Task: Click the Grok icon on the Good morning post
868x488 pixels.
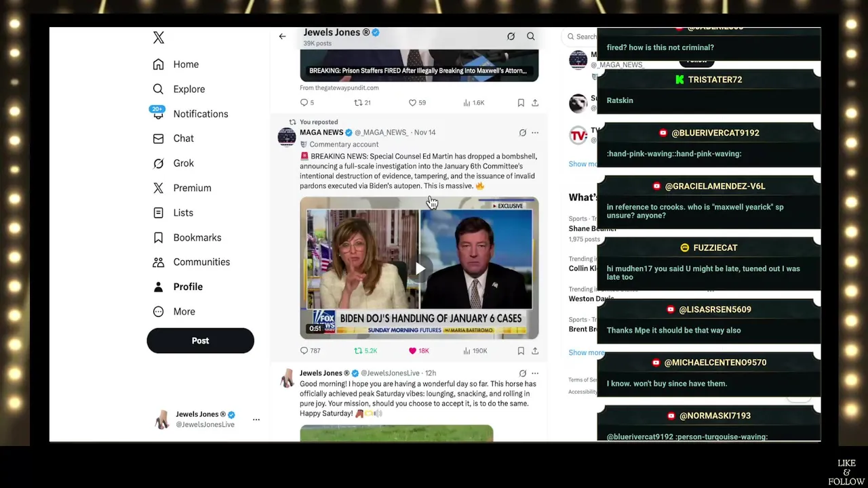Action: [522, 373]
